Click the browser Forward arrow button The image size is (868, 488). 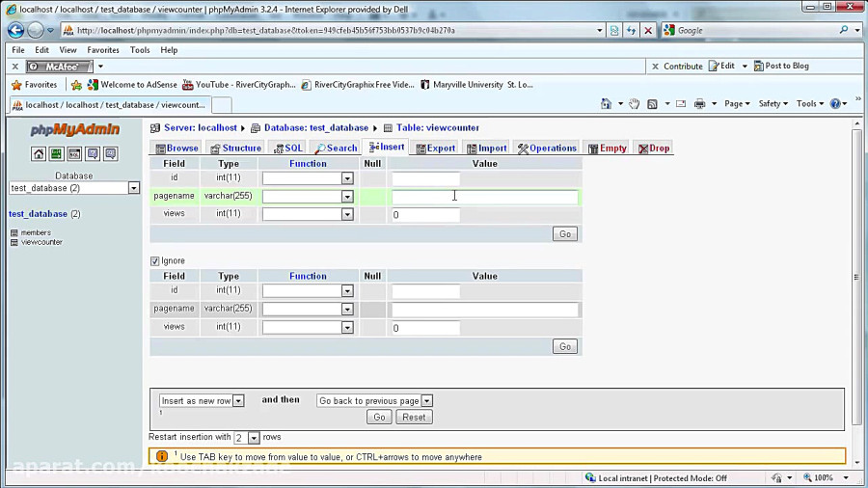[x=35, y=31]
